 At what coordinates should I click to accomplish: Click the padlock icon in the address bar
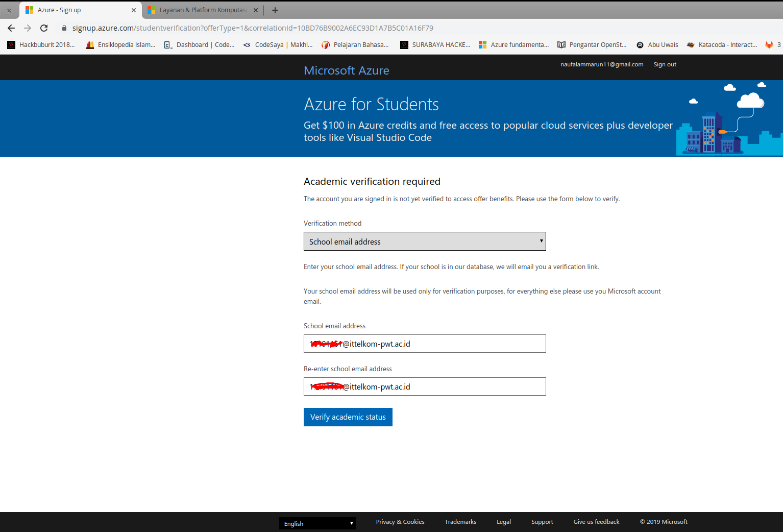[x=64, y=28]
